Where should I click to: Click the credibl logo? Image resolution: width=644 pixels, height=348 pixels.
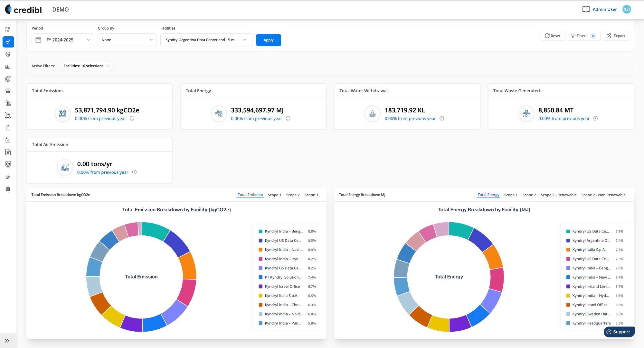[x=24, y=10]
